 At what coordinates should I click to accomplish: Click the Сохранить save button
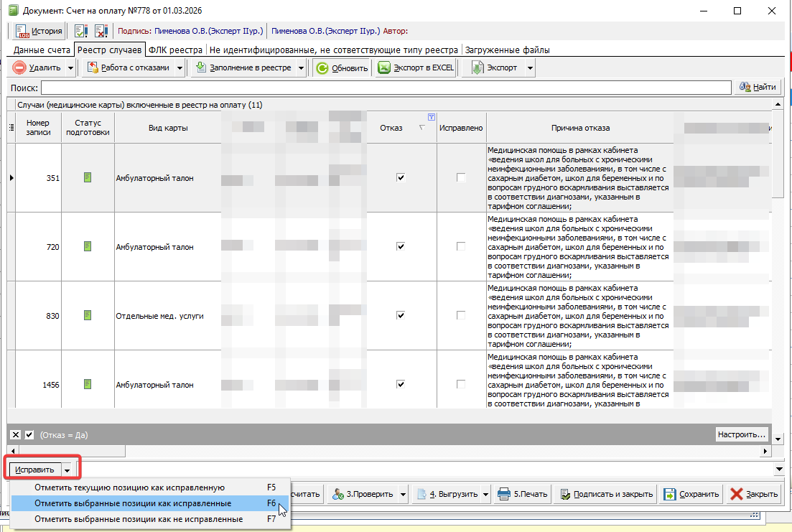(691, 494)
